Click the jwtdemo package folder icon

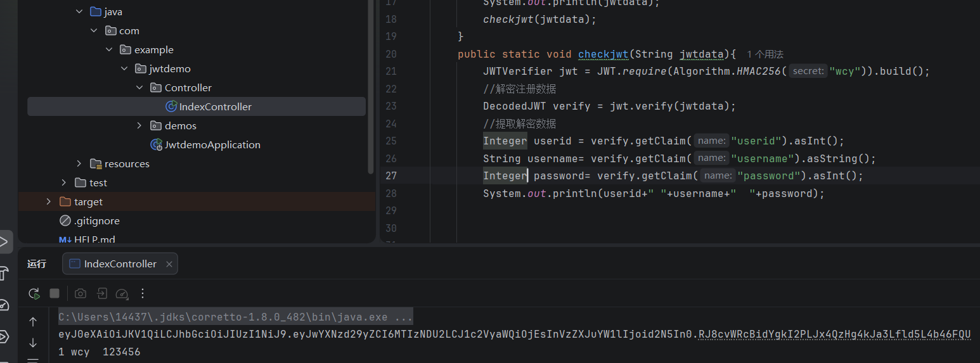click(141, 68)
